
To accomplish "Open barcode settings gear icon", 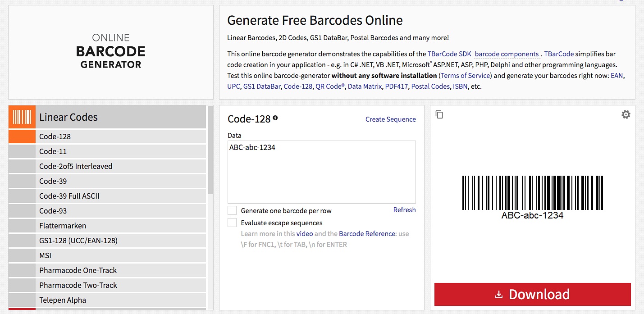I will pyautogui.click(x=626, y=115).
